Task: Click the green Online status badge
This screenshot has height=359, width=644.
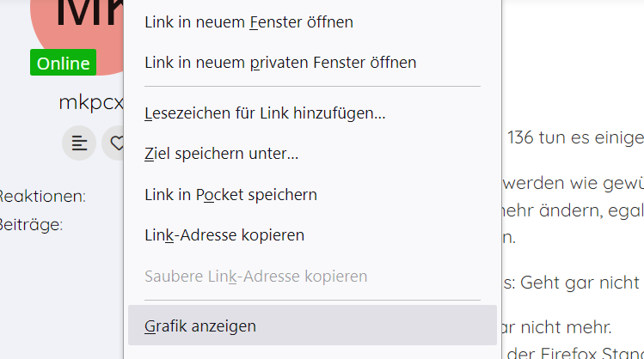Action: pos(64,64)
